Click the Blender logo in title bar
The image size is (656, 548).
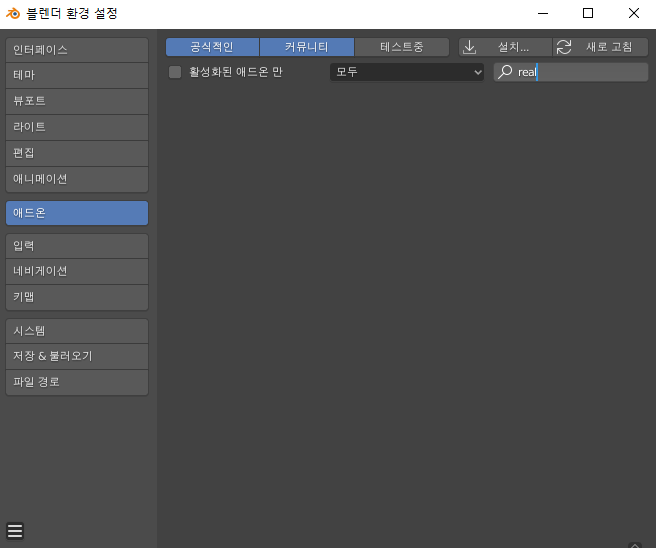(x=13, y=13)
